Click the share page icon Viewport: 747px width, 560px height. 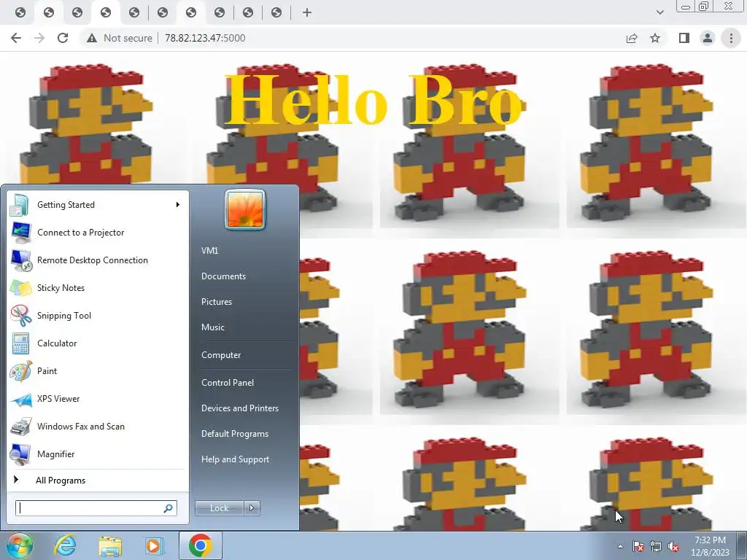click(632, 38)
